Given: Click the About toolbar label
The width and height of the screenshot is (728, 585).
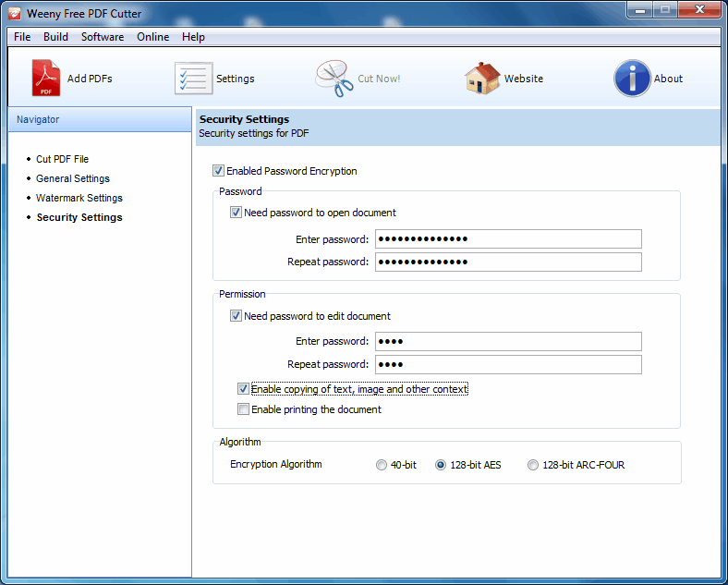Looking at the screenshot, I should pyautogui.click(x=668, y=79).
